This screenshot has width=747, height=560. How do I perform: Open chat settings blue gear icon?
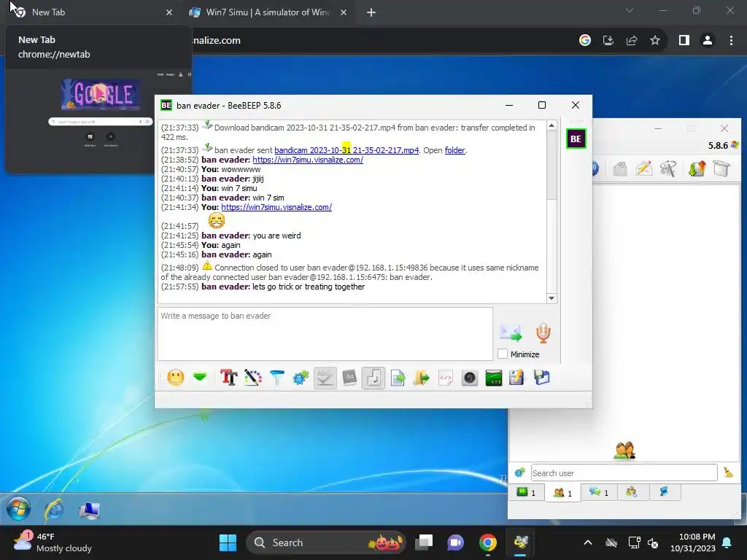tap(301, 378)
